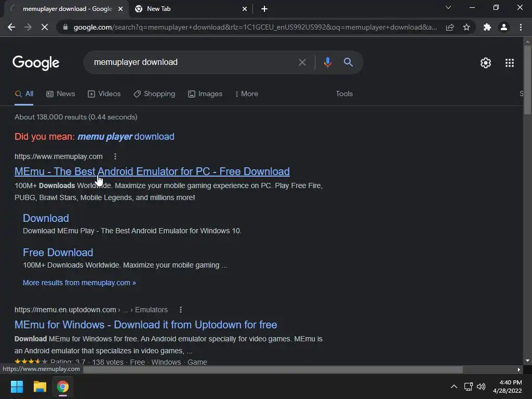
Task: Share this page icon in address bar
Action: pyautogui.click(x=450, y=27)
